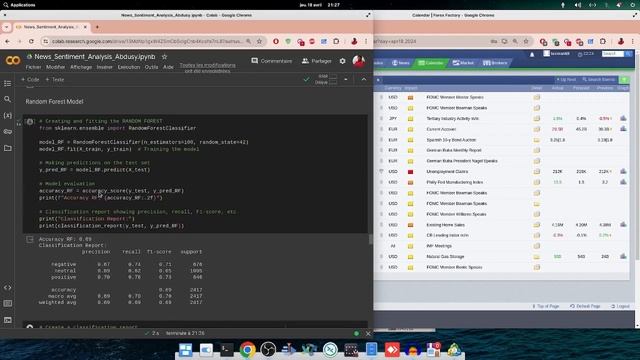
Task: Open the Colab command palette icon
Action: (7, 303)
